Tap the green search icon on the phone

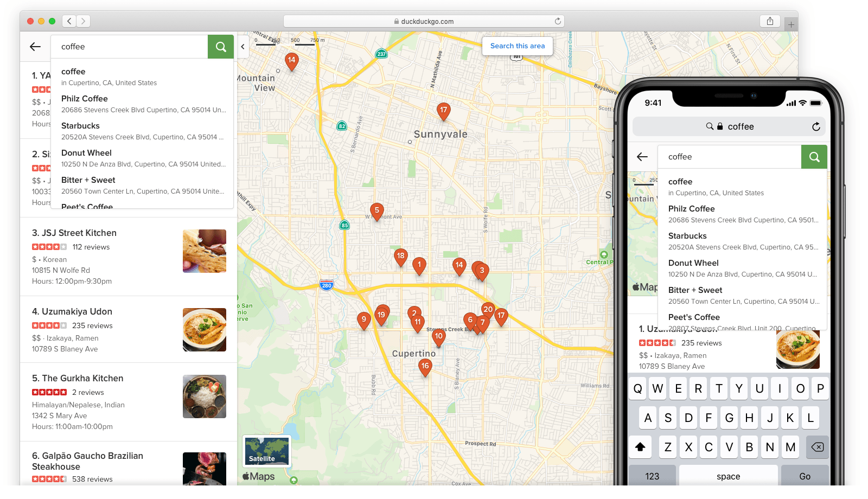click(x=814, y=157)
